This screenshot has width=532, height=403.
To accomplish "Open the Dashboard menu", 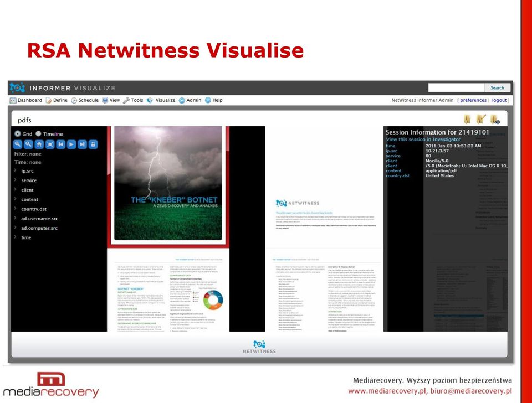I will (30, 100).
